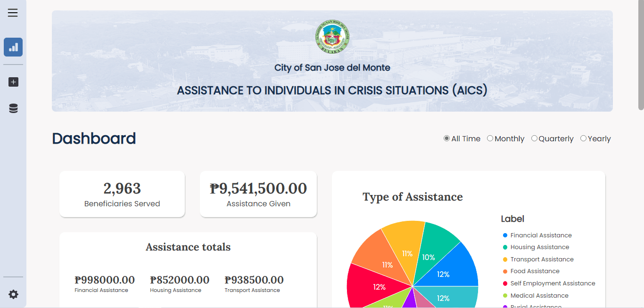Select the All Time radio button
The height and width of the screenshot is (308, 644).
pyautogui.click(x=446, y=138)
